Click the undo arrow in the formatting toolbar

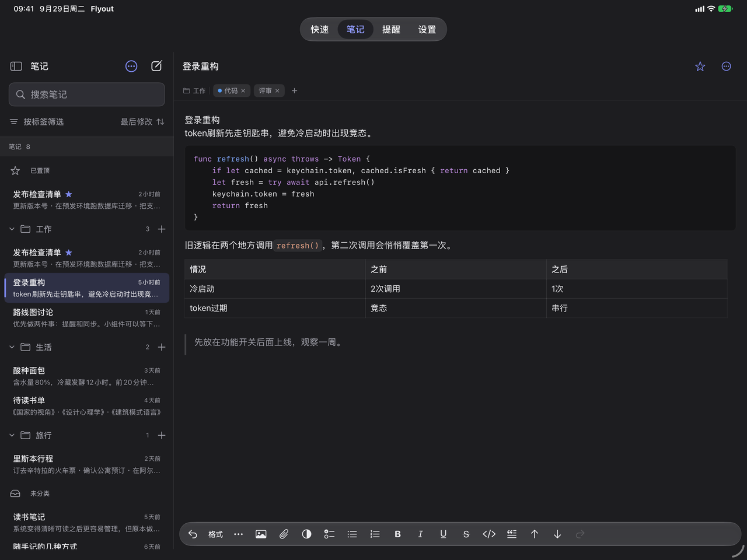point(193,534)
